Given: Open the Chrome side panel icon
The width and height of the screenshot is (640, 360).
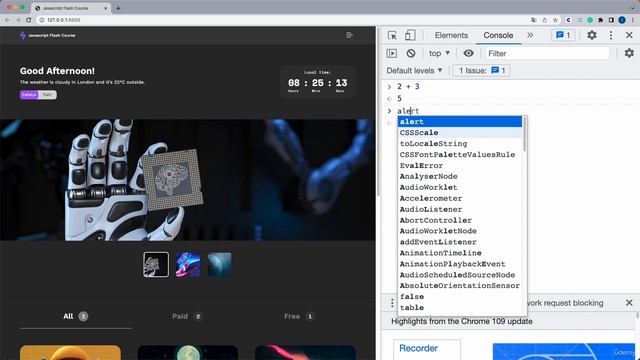Looking at the screenshot, I should 611,20.
